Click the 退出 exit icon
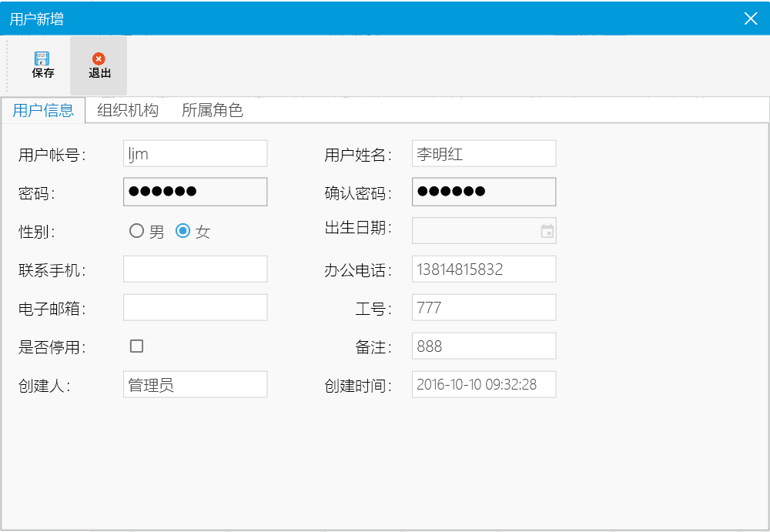The width and height of the screenshot is (770, 532). pyautogui.click(x=99, y=59)
